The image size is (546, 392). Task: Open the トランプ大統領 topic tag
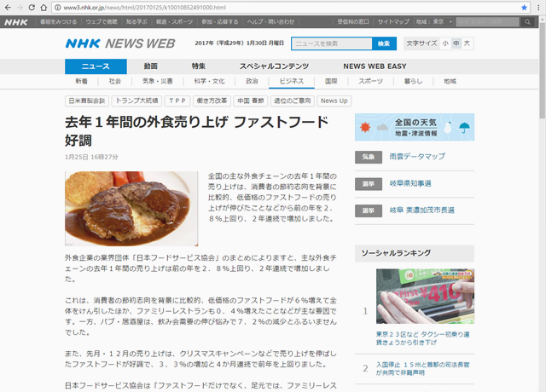tap(135, 101)
